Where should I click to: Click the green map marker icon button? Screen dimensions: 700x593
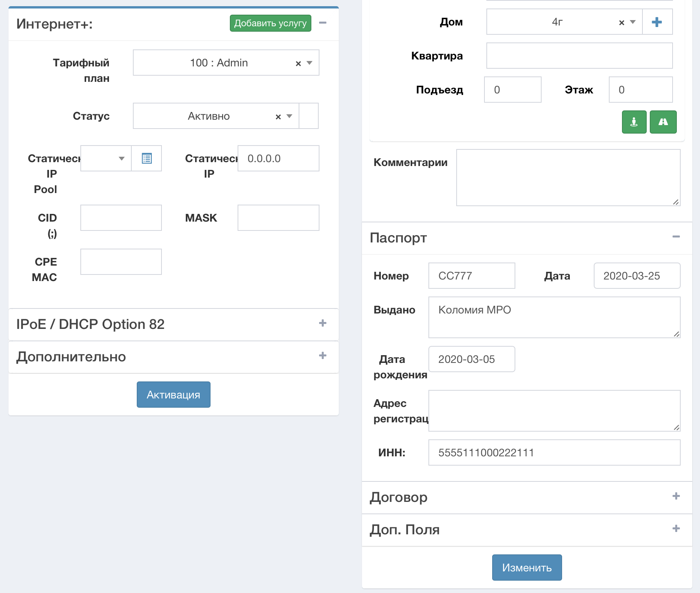(x=634, y=122)
